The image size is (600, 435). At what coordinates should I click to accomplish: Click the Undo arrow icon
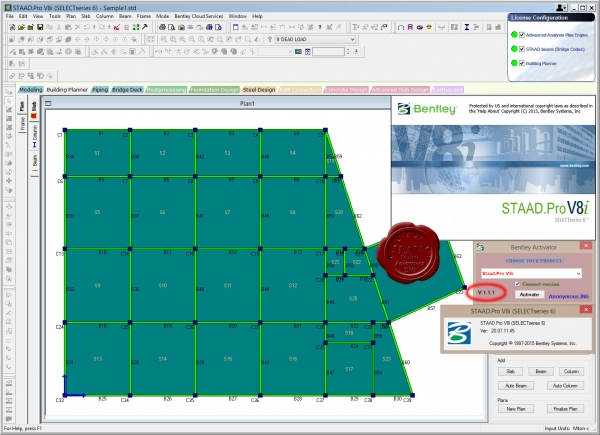click(x=87, y=27)
